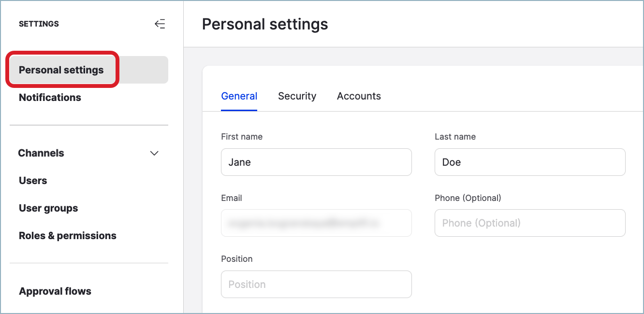Switch to the Accounts tab

point(359,96)
